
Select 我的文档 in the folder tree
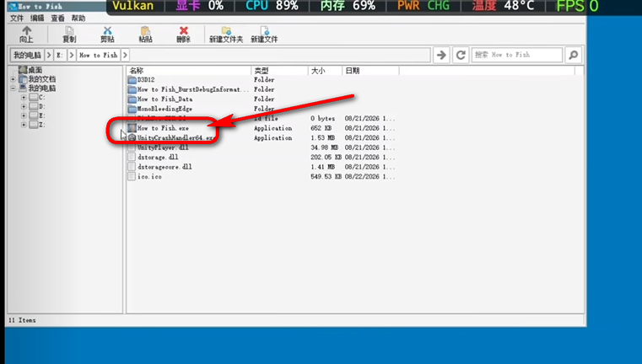(x=37, y=79)
